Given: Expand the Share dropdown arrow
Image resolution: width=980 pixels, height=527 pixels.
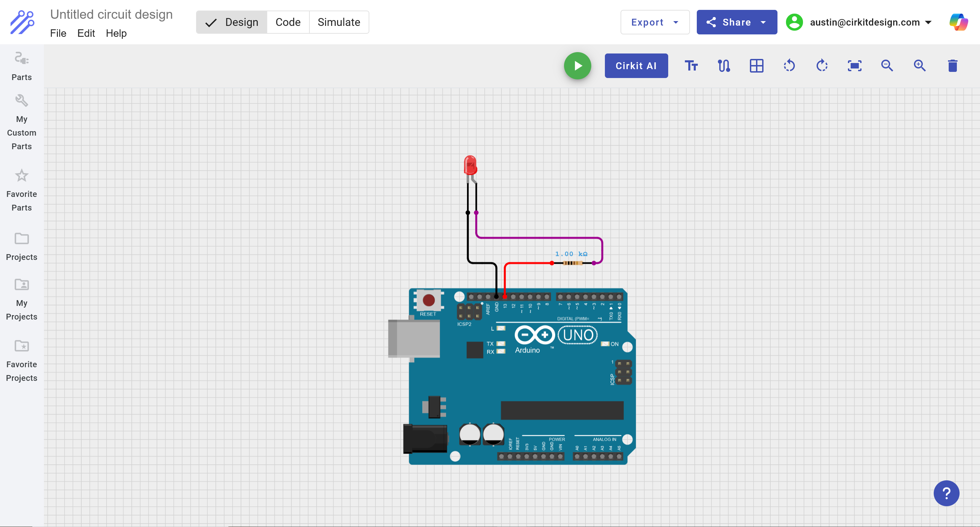Looking at the screenshot, I should pos(763,22).
